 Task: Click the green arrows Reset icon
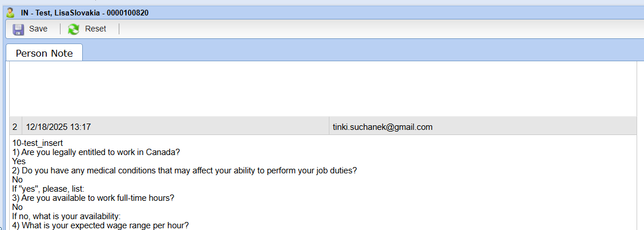tap(73, 29)
